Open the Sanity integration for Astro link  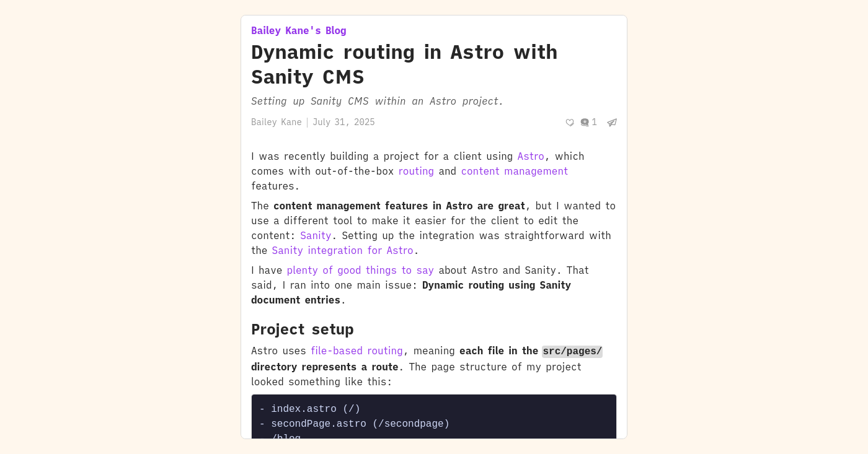click(x=342, y=251)
